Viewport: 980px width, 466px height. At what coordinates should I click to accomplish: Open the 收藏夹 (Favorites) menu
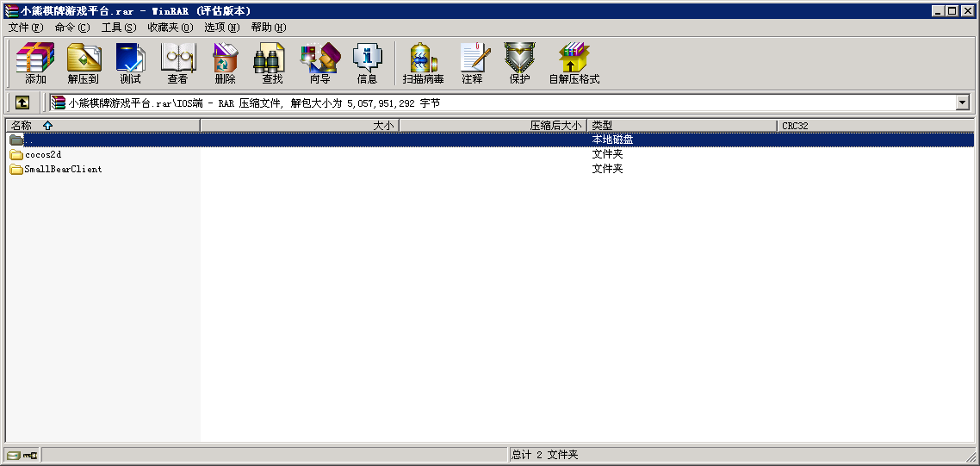pos(170,28)
